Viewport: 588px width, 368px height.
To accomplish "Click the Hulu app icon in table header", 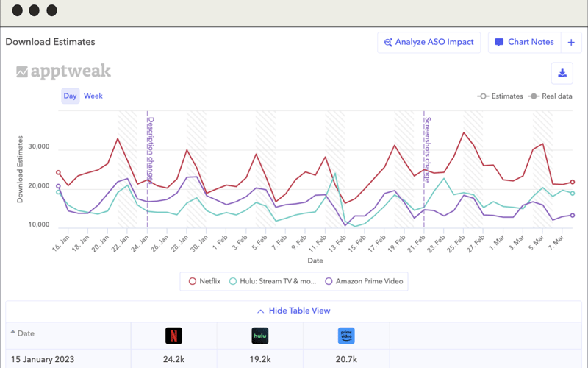I will click(x=260, y=336).
